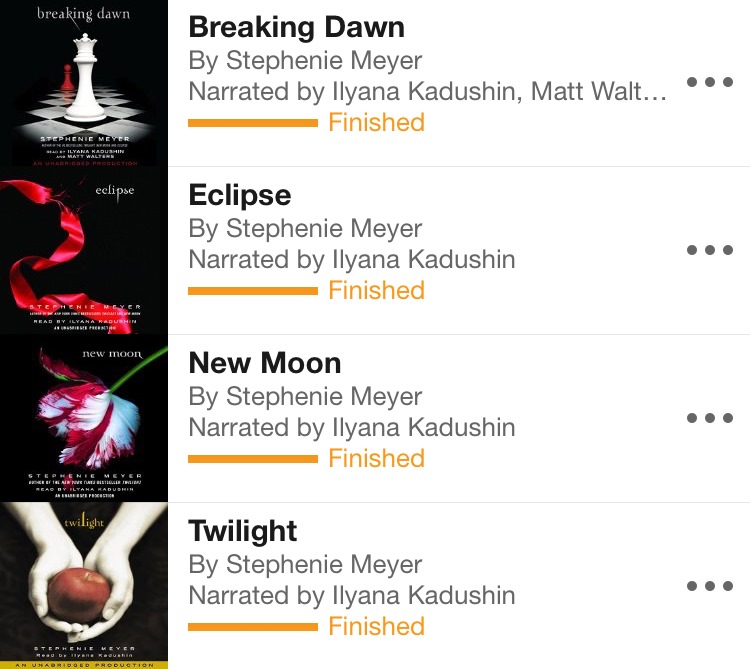The height and width of the screenshot is (669, 750).
Task: Open the Breaking Dawn title
Action: 297,27
